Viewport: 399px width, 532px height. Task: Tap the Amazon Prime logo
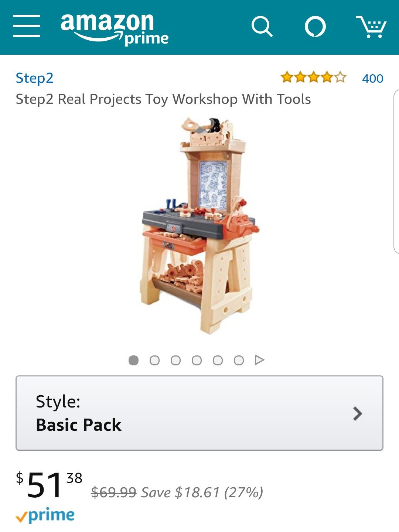(115, 29)
